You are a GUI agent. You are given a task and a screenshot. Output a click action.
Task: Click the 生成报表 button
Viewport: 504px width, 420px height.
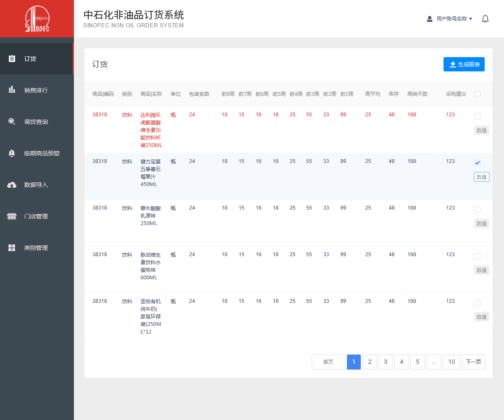(x=464, y=64)
